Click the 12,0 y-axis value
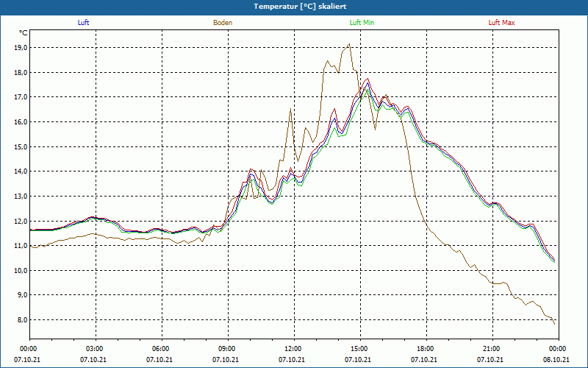This screenshot has width=588, height=368. point(21,221)
